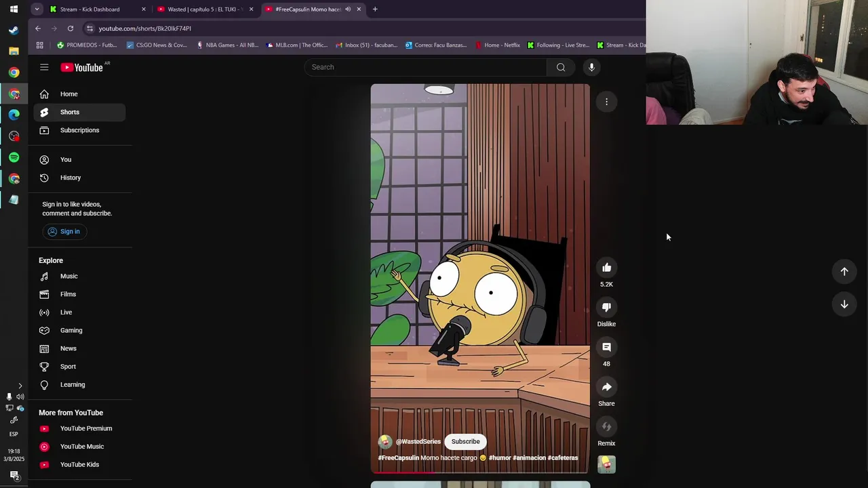Open the CS:GO News bookmark

coord(157,45)
